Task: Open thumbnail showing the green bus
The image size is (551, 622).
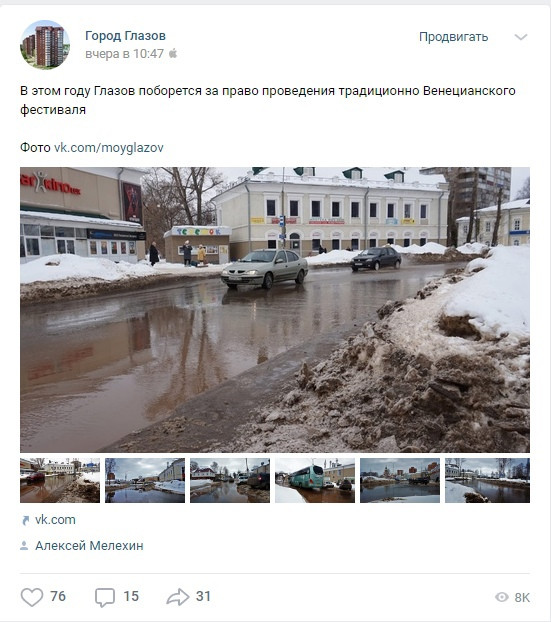Action: [x=315, y=480]
